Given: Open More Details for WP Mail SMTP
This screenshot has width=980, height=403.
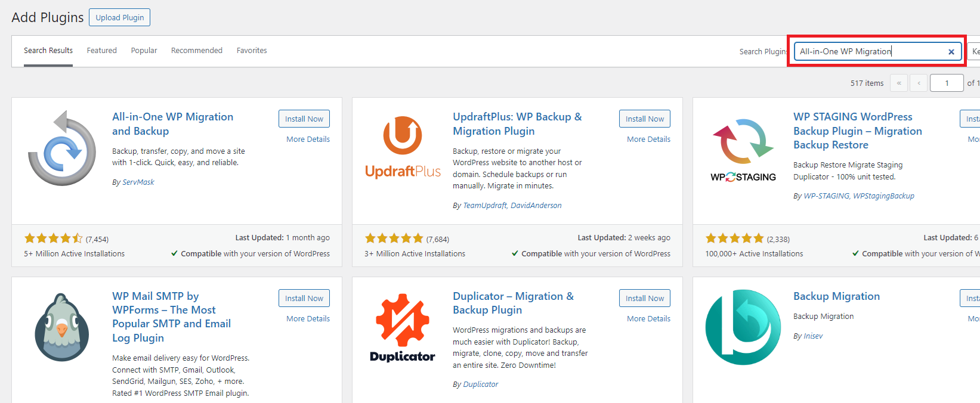Looking at the screenshot, I should tap(308, 319).
